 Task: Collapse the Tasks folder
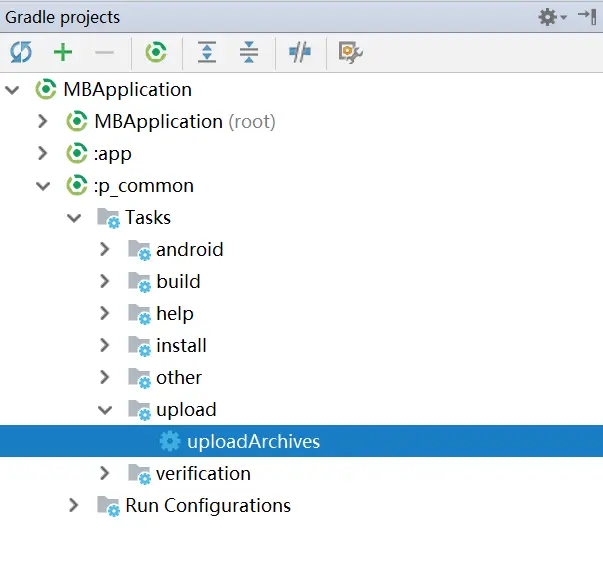click(74, 218)
